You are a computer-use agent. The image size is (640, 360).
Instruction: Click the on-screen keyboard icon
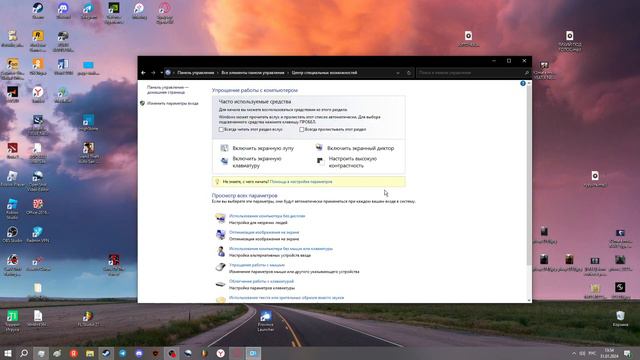(224, 161)
